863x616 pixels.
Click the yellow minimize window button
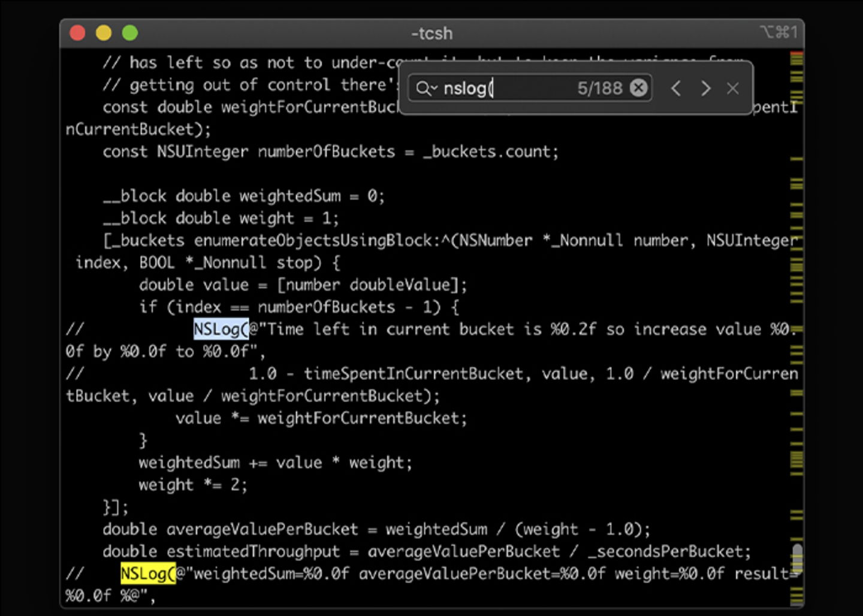(104, 32)
